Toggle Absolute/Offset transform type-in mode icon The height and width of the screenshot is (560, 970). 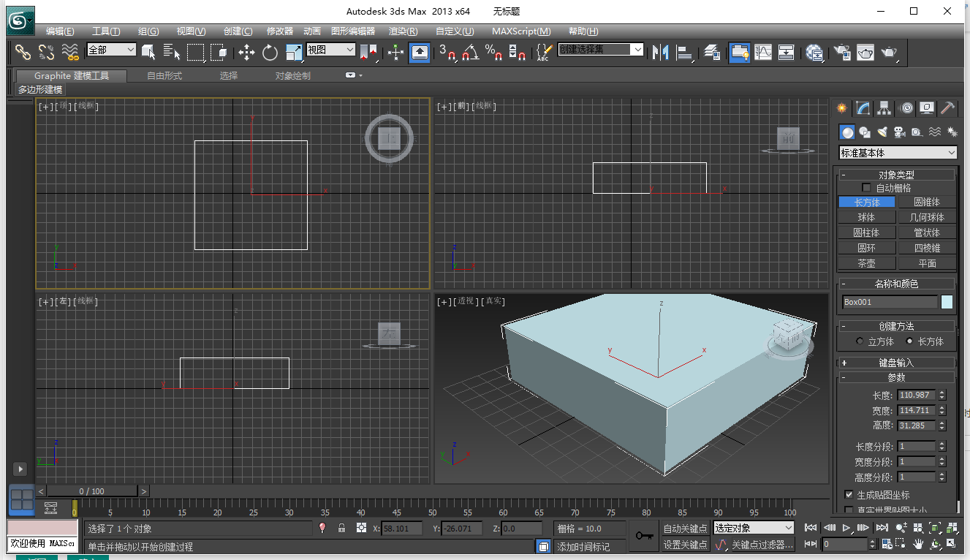point(361,528)
